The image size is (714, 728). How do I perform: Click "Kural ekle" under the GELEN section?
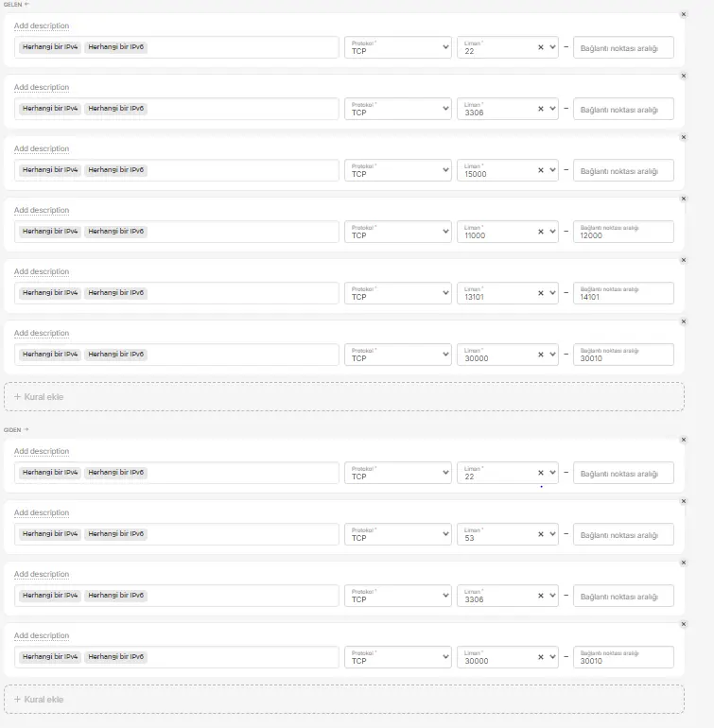[39, 397]
